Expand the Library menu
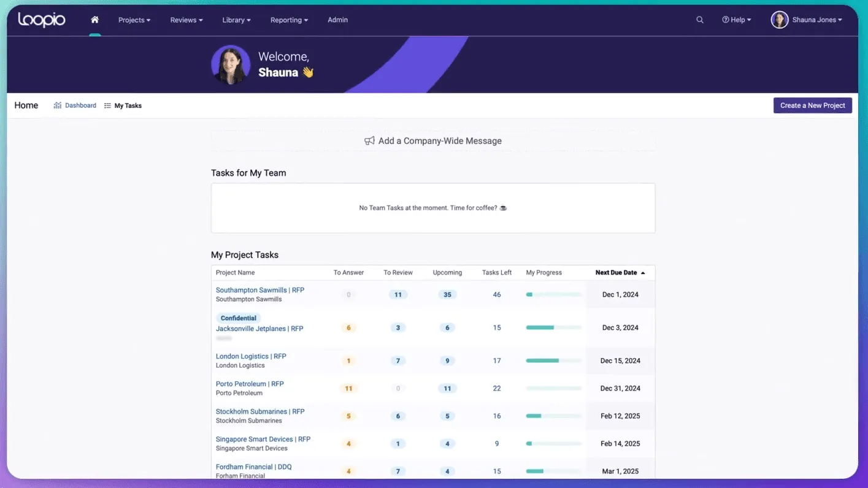The width and height of the screenshot is (868, 488). pos(236,20)
